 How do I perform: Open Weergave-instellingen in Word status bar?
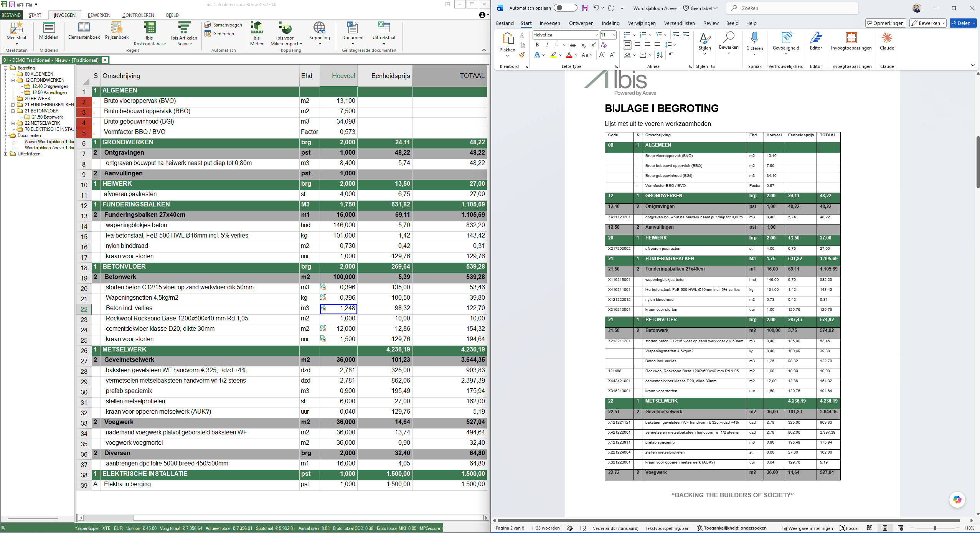click(807, 528)
